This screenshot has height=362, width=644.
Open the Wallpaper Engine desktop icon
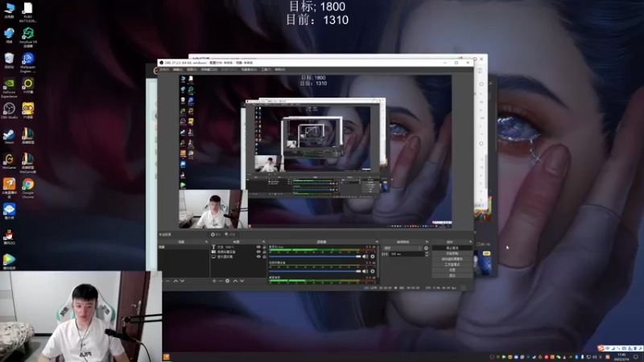click(x=28, y=62)
